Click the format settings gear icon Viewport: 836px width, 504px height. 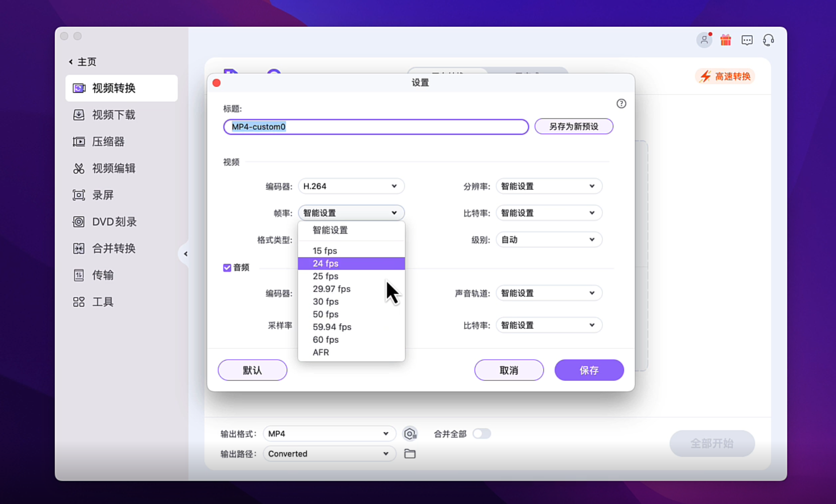(410, 434)
